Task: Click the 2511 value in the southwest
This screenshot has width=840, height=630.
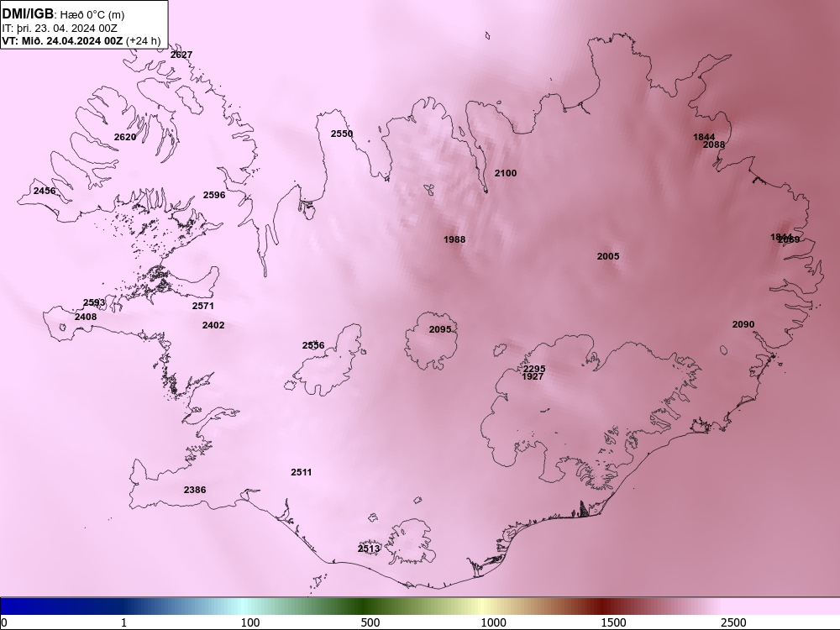Action: (302, 472)
